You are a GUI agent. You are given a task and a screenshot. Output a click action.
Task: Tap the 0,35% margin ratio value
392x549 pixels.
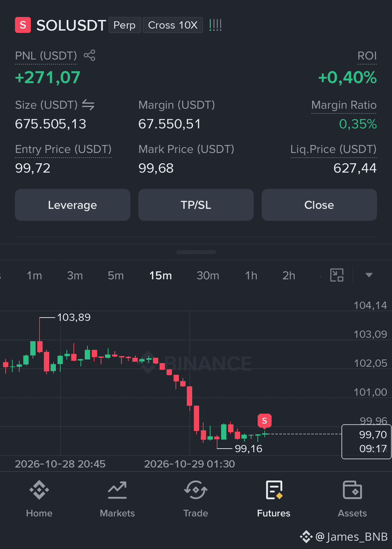(x=358, y=124)
